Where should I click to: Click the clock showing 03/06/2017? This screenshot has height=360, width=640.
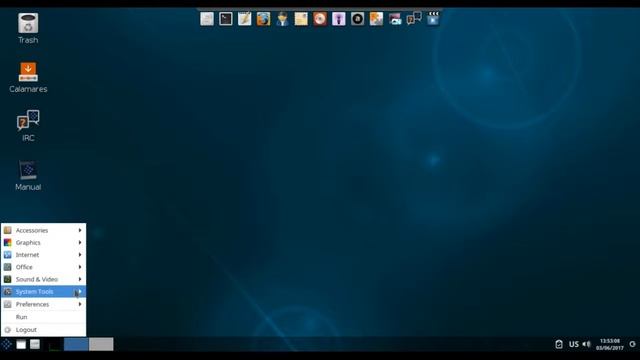610,344
